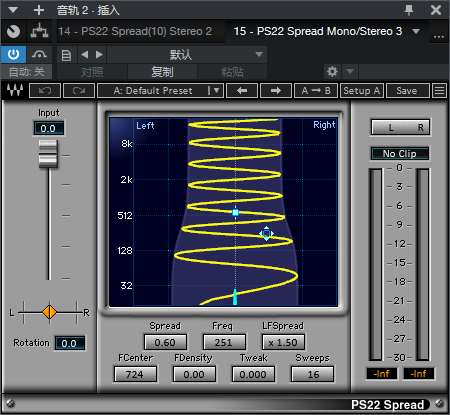Click the Input gain fader handle
The height and width of the screenshot is (415, 450).
tap(48, 154)
